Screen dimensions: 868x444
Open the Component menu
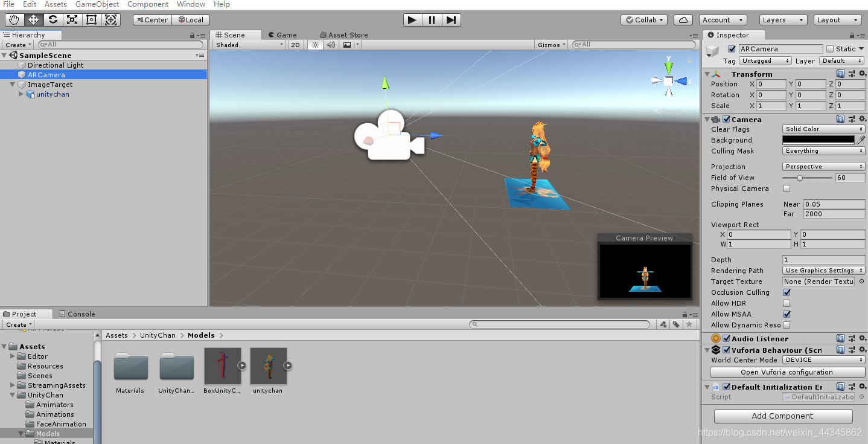tap(148, 4)
